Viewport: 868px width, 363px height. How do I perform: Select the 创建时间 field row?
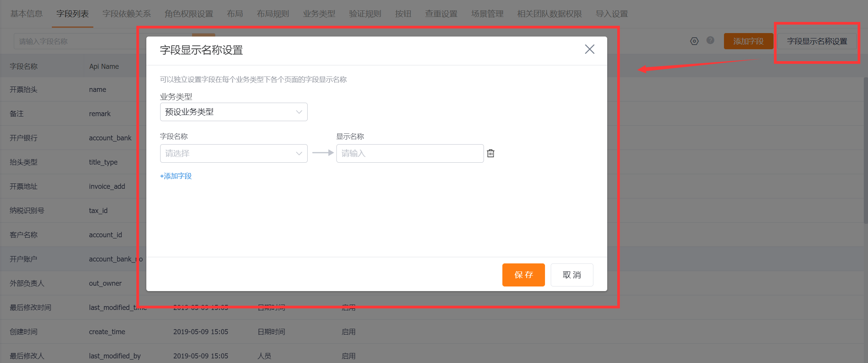432,332
